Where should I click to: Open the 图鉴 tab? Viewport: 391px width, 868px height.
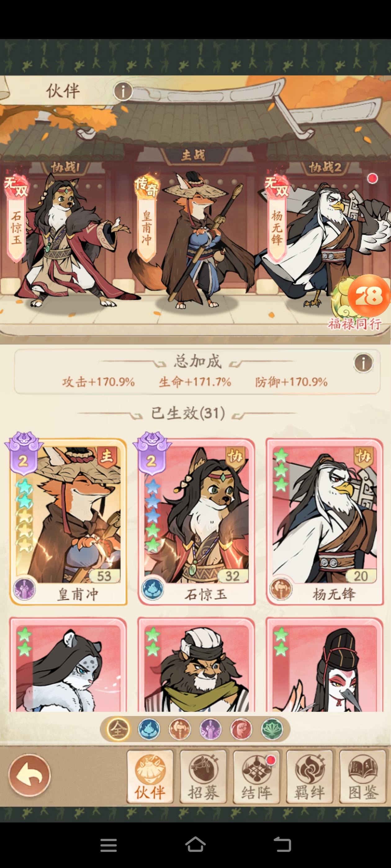point(363,776)
